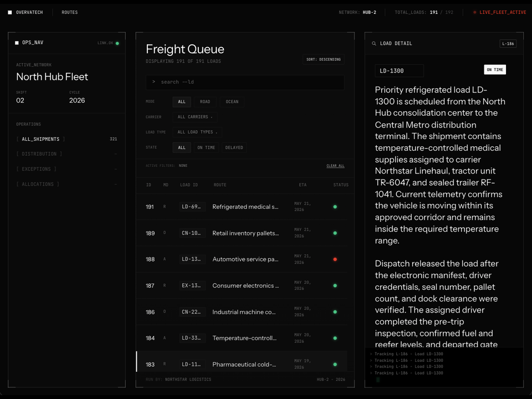
Task: Click status dot for load 186
Action: click(335, 312)
